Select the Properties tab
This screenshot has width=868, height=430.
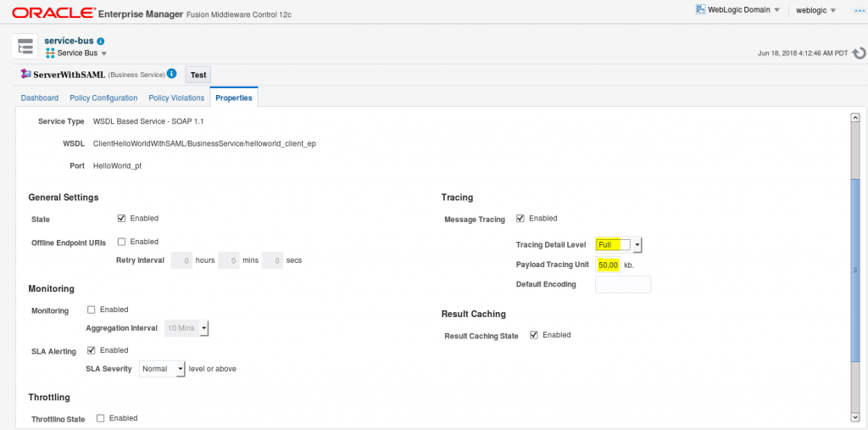234,98
